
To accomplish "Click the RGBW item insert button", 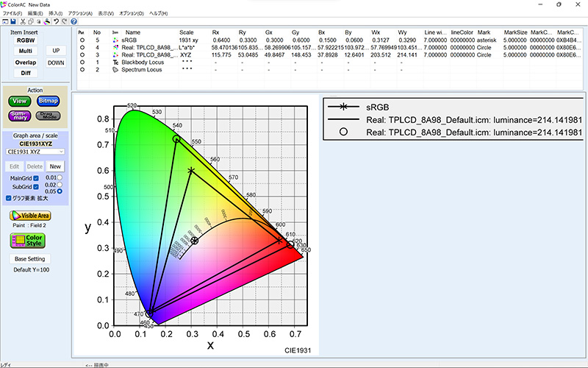I will click(x=26, y=40).
